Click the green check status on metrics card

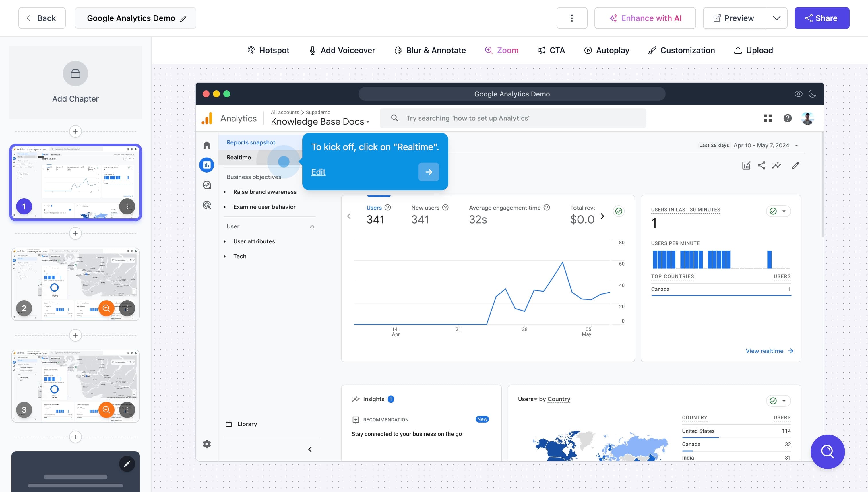coord(619,211)
